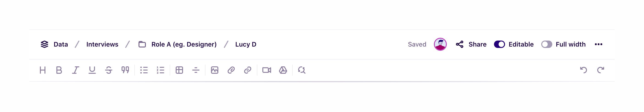Insert a block quote
This screenshot has height=112, width=644.
125,70
